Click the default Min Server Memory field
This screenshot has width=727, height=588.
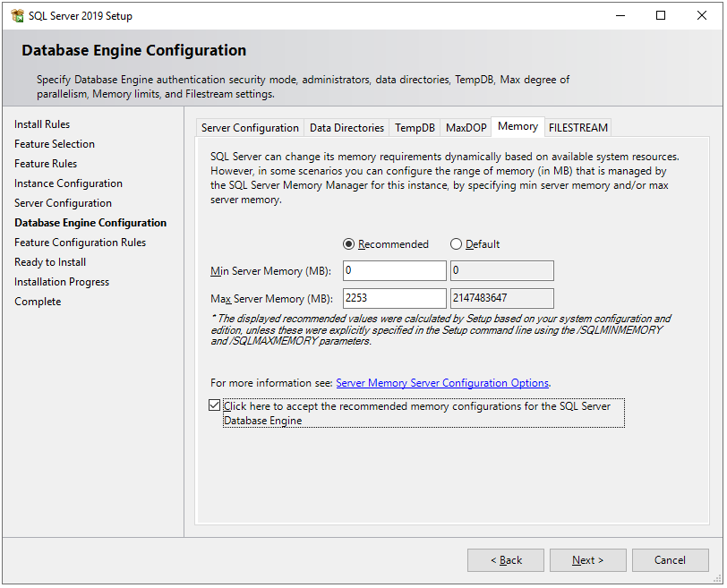(502, 271)
